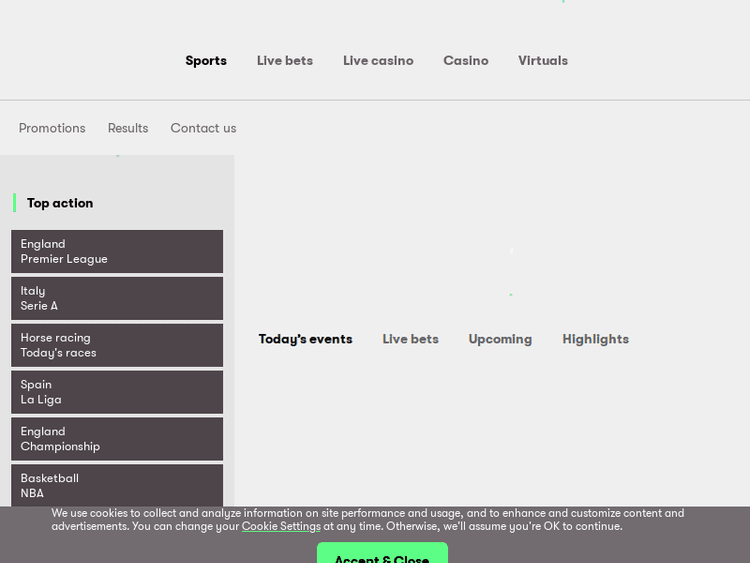Select Spain La Liga in sidebar
Image resolution: width=750 pixels, height=563 pixels.
[117, 392]
